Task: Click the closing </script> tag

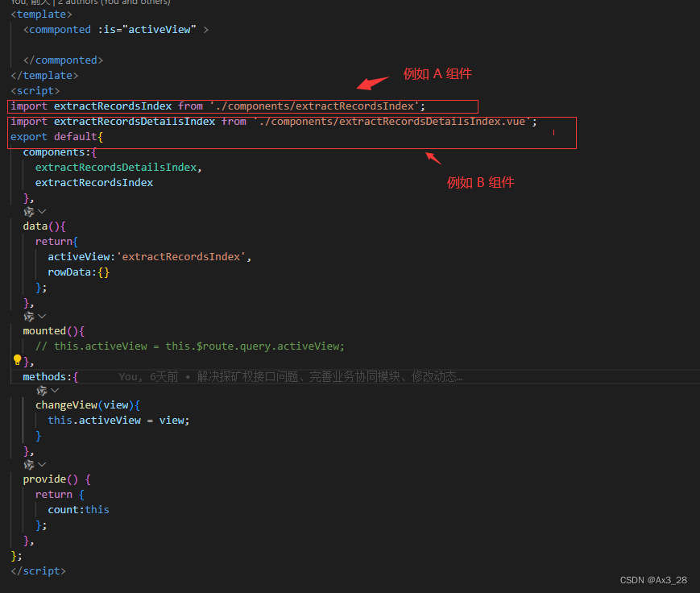Action: pyautogui.click(x=39, y=571)
